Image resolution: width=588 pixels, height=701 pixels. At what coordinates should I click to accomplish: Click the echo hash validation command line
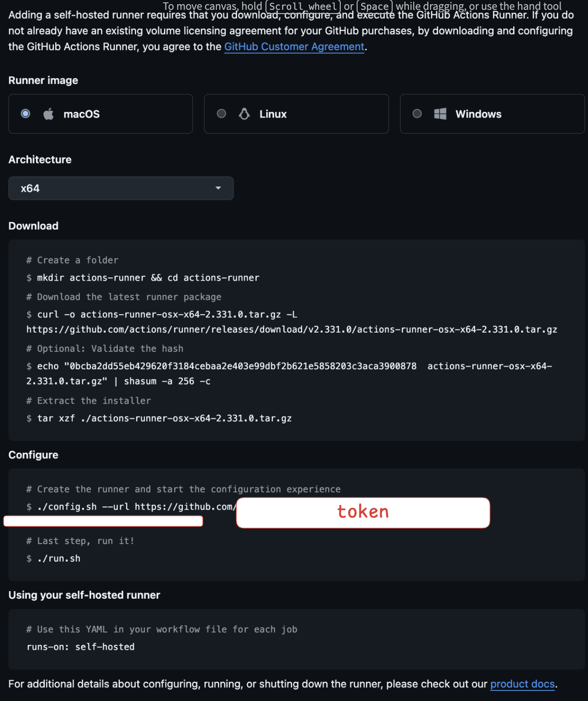(x=294, y=366)
